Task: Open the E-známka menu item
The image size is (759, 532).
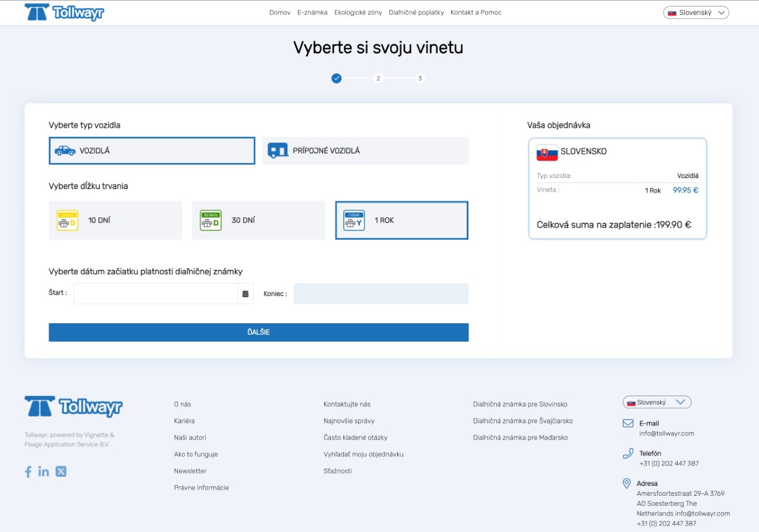Action: pos(312,12)
